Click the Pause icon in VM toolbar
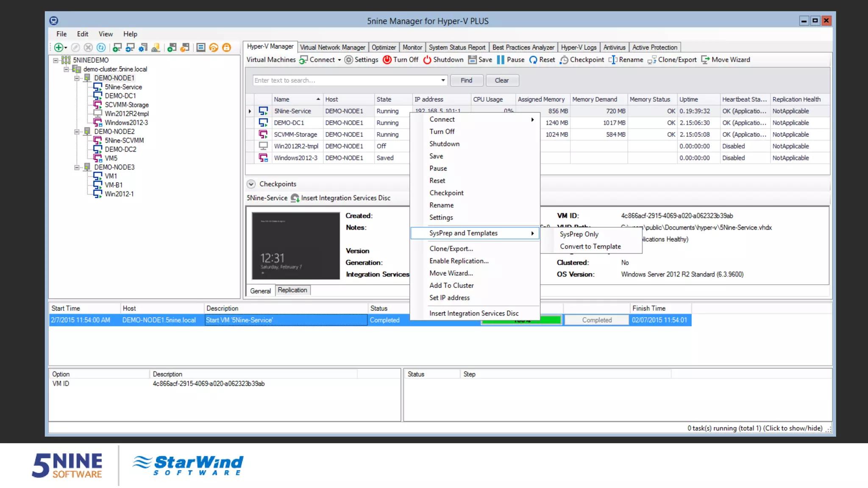The height and width of the screenshot is (488, 868). click(501, 60)
